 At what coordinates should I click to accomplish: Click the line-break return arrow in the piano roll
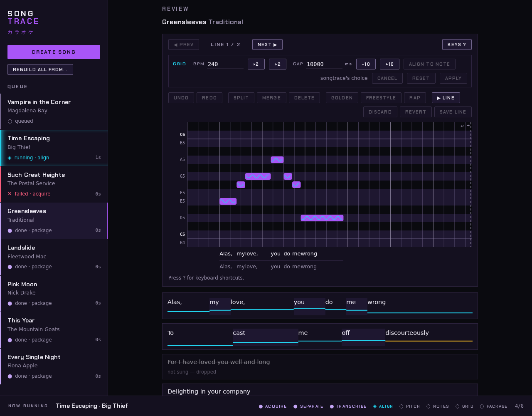(x=462, y=126)
